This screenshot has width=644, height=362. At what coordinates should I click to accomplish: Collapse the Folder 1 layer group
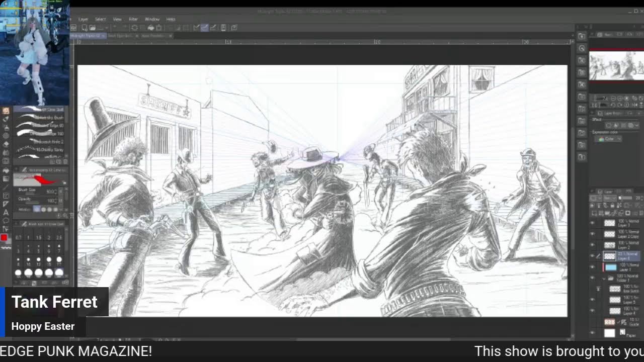[x=604, y=278]
